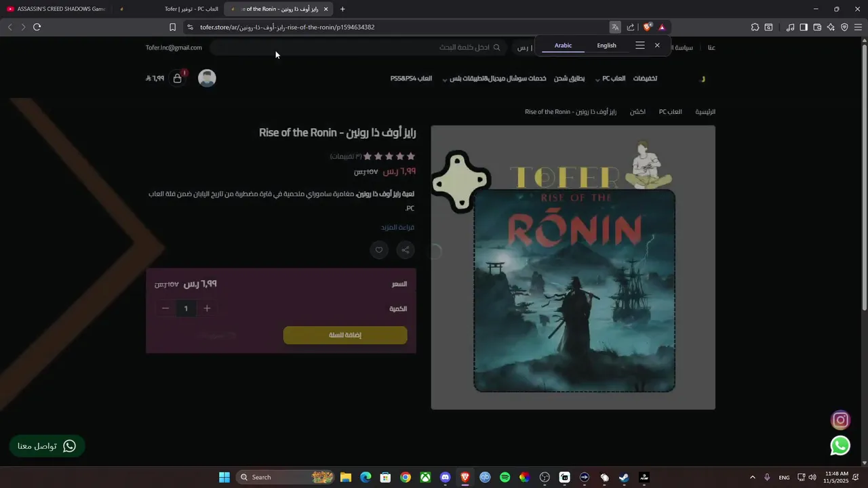
Task: Select English in translate popup
Action: (606, 45)
